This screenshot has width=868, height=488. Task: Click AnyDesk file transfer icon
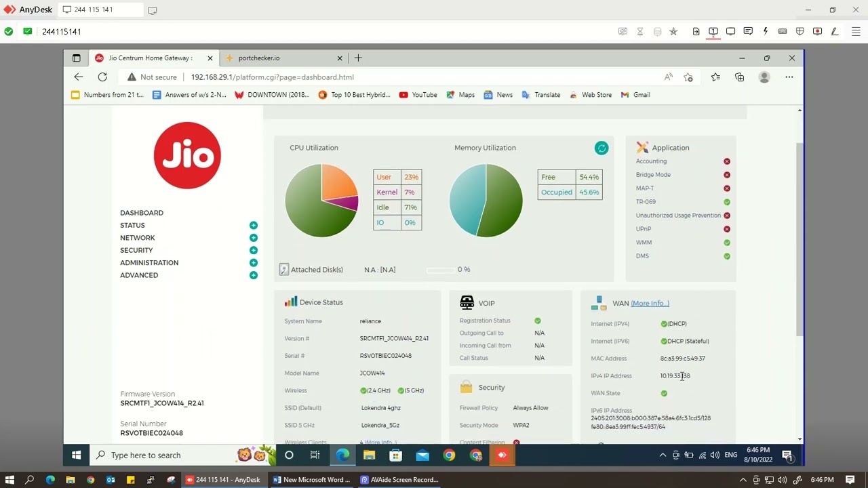(696, 31)
